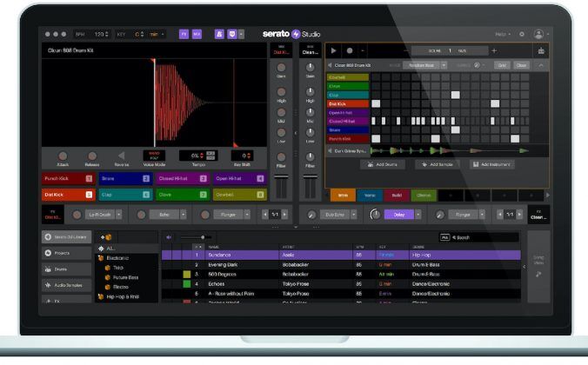The height and width of the screenshot is (365, 588).
Task: Open the Dub Echo effect dropdown arrow
Action: click(354, 215)
